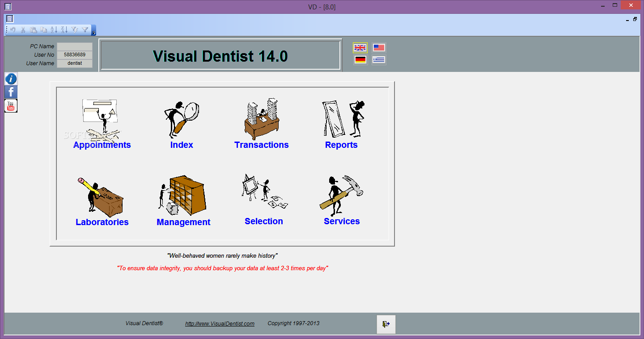This screenshot has height=339, width=644.
Task: Click the Reports text label
Action: [x=341, y=145]
